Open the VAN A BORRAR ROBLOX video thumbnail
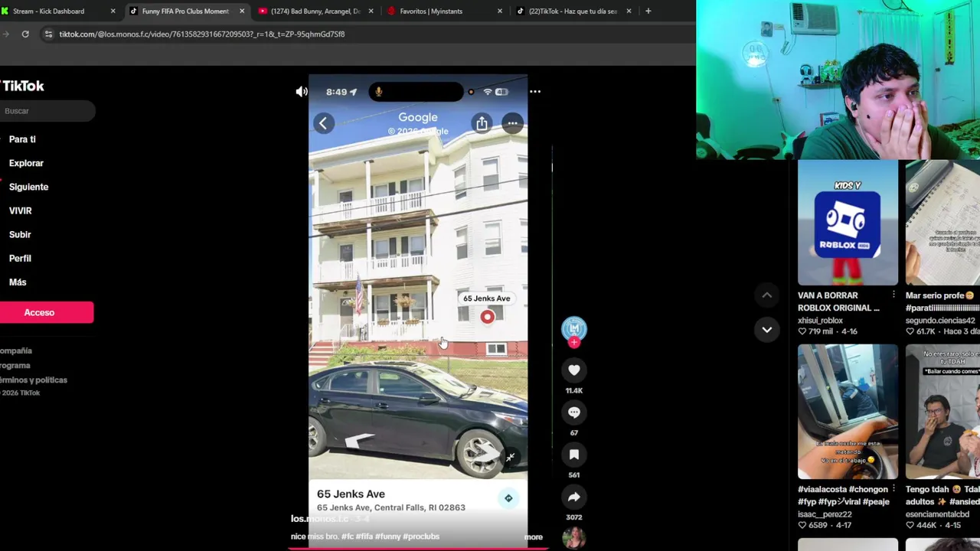The height and width of the screenshot is (551, 980). [848, 223]
